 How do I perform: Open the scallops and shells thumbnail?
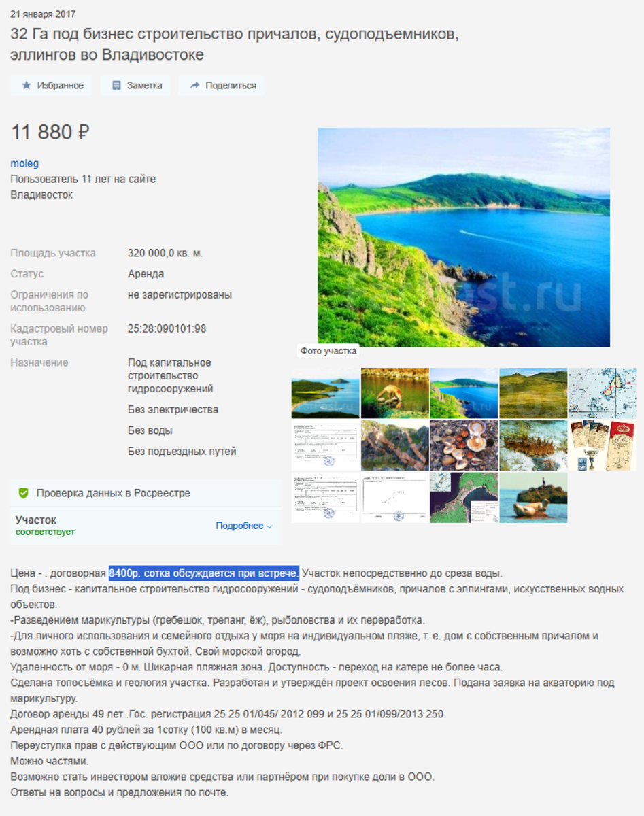click(x=464, y=445)
